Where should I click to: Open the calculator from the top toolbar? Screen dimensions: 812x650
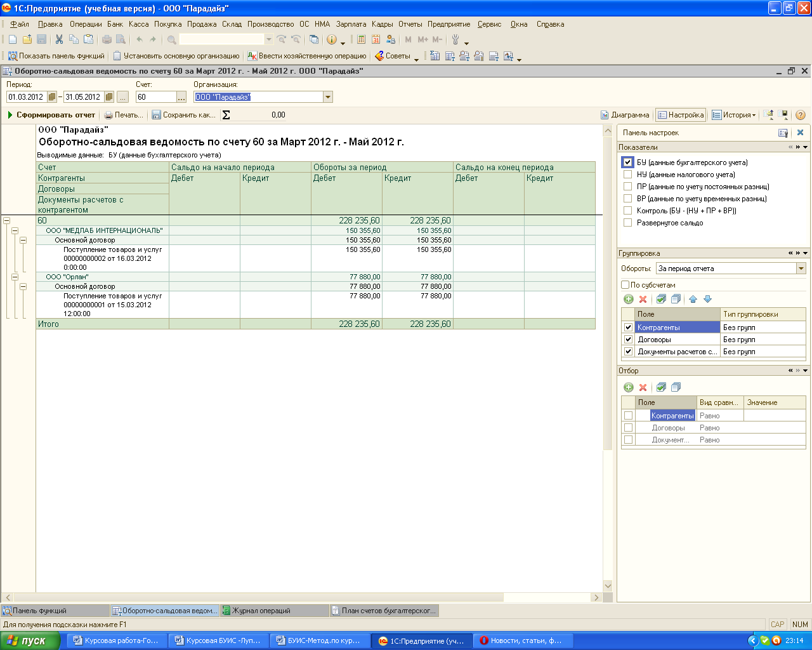[x=361, y=39]
